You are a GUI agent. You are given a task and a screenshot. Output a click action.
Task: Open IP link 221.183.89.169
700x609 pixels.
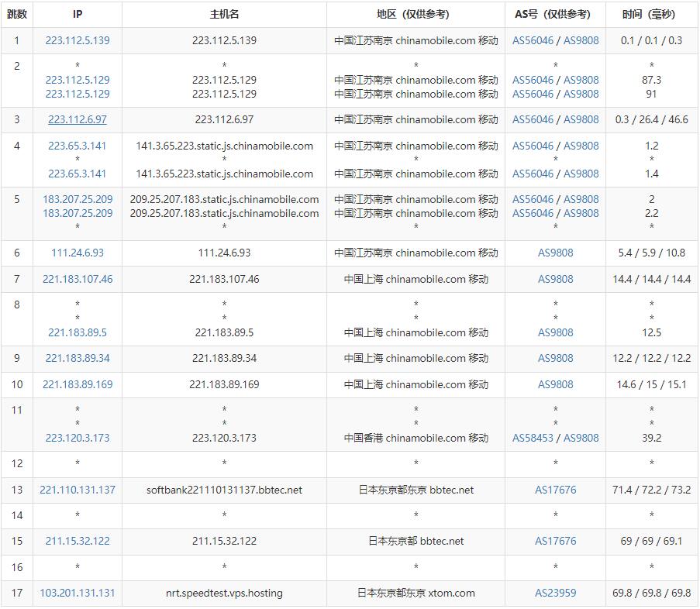[x=78, y=384]
